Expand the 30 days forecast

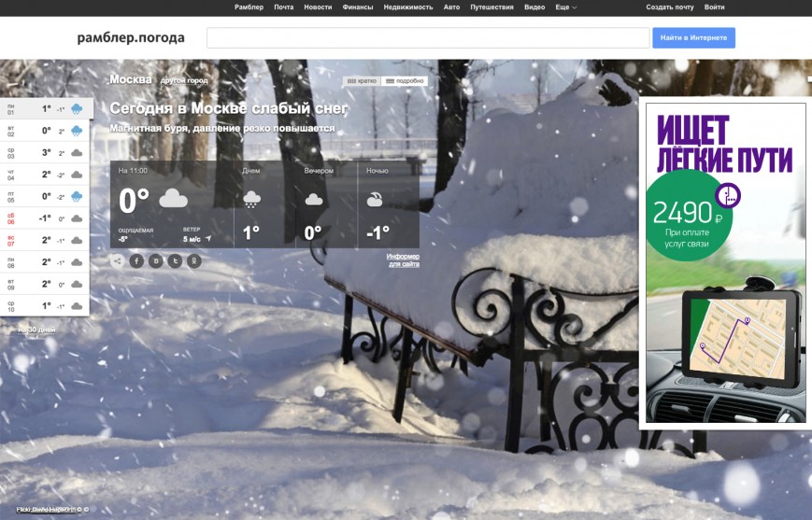pyautogui.click(x=36, y=330)
